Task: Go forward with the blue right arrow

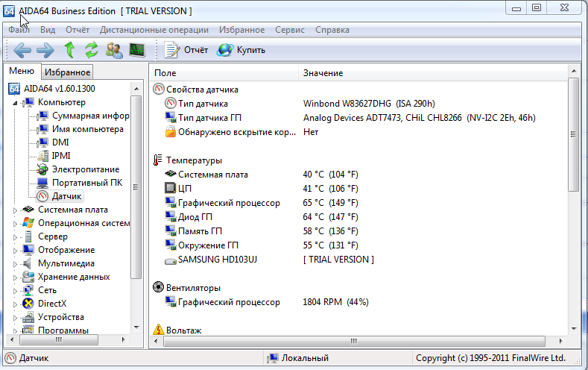Action: [x=45, y=50]
